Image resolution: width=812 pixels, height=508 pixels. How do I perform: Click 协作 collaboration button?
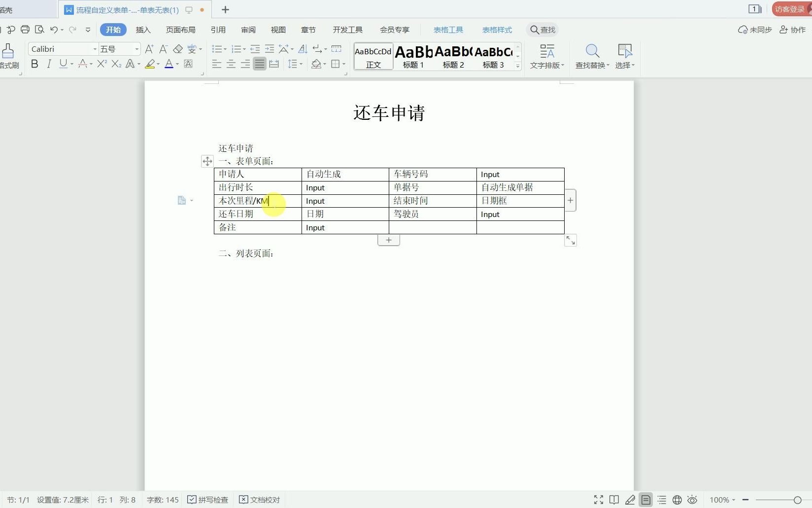tap(792, 30)
